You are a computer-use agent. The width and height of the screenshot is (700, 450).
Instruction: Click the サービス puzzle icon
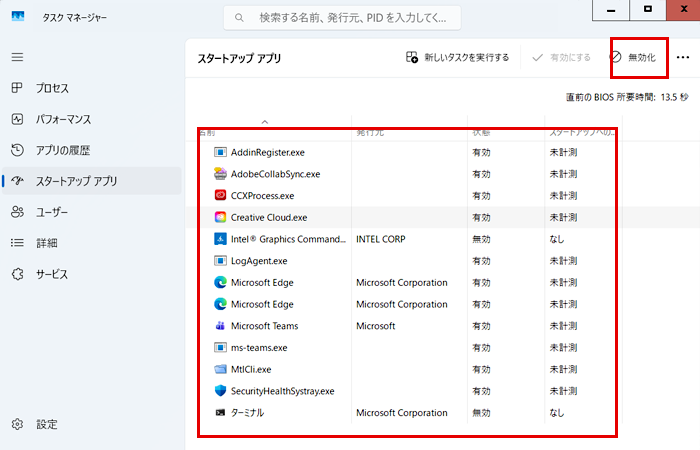(x=17, y=274)
